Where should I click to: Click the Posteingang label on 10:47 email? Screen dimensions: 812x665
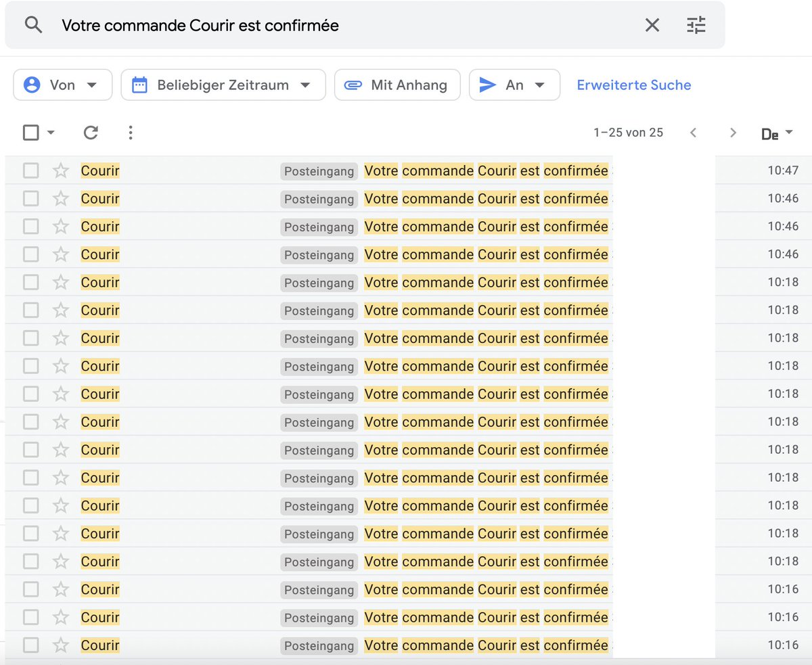coord(319,171)
